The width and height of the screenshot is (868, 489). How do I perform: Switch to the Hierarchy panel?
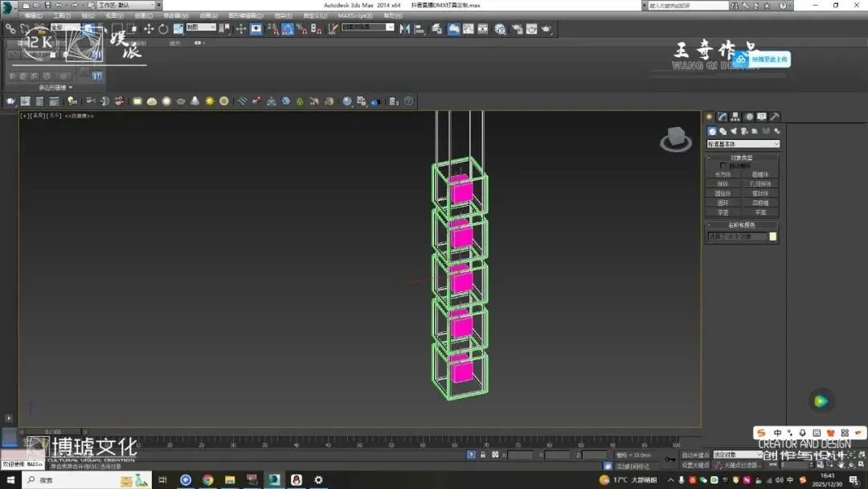pyautogui.click(x=735, y=117)
